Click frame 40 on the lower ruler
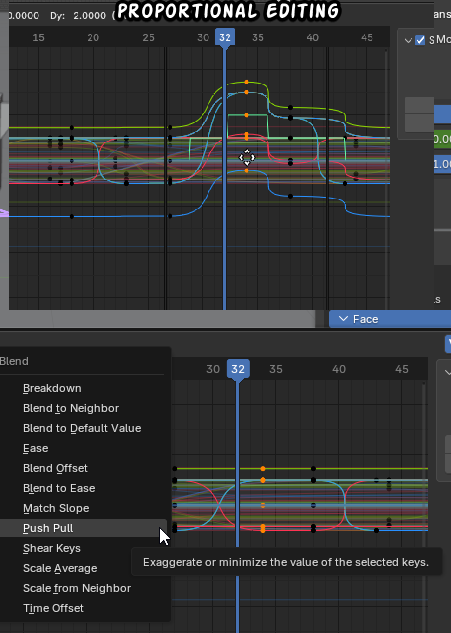Image resolution: width=451 pixels, height=633 pixels. click(339, 369)
